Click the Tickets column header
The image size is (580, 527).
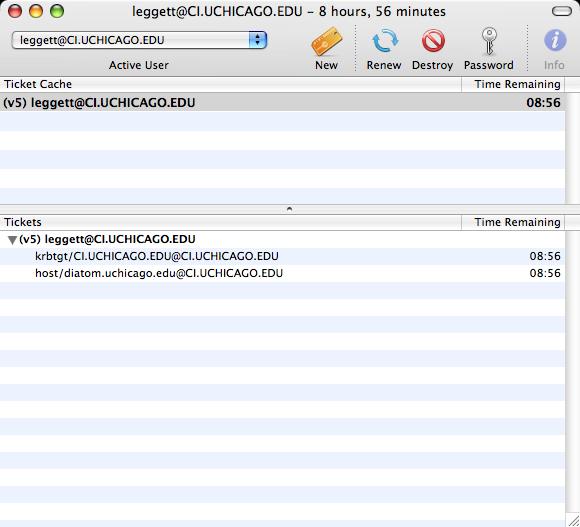click(231, 222)
